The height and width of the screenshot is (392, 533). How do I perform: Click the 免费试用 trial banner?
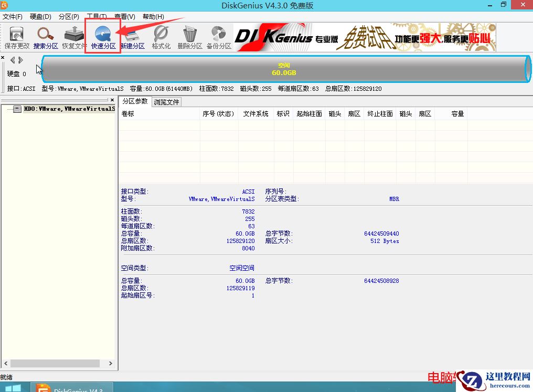click(x=362, y=37)
